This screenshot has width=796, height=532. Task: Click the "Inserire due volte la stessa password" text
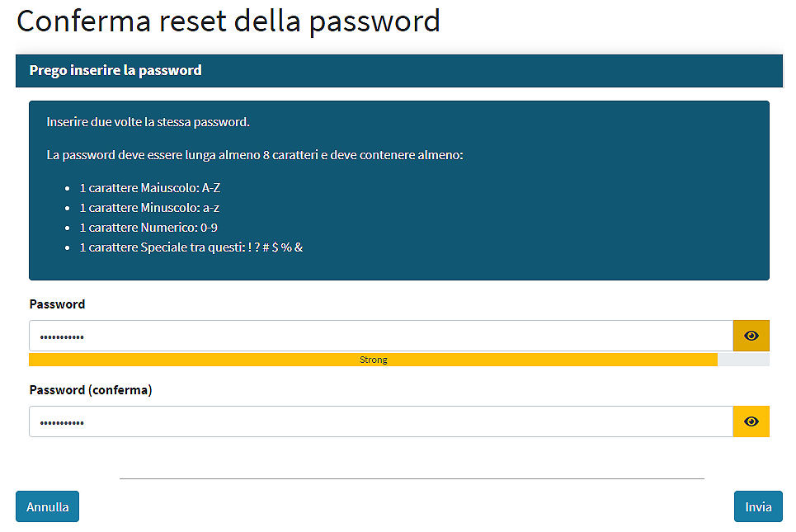pyautogui.click(x=148, y=122)
